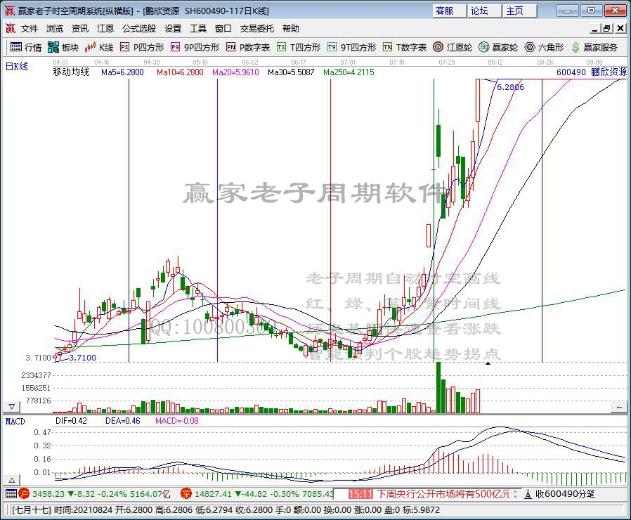Click the Shenzhen index icon in status bar

tap(186, 493)
